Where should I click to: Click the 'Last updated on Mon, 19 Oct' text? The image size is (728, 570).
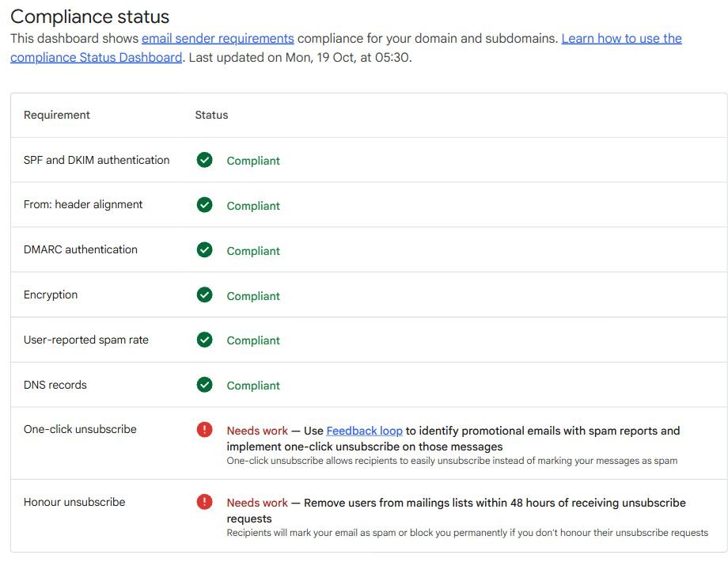[x=300, y=58]
